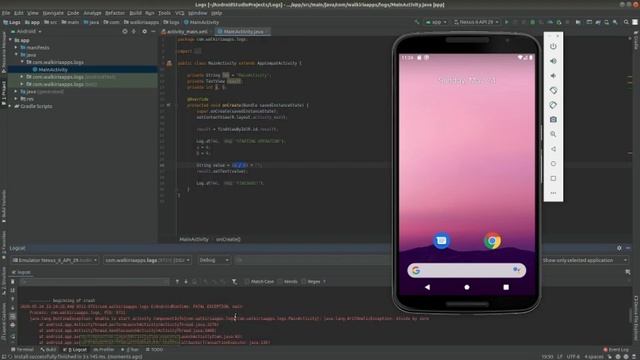Click the emulator sidebar Overview square icon
The height and width of the screenshot is (360, 640).
[x=553, y=178]
